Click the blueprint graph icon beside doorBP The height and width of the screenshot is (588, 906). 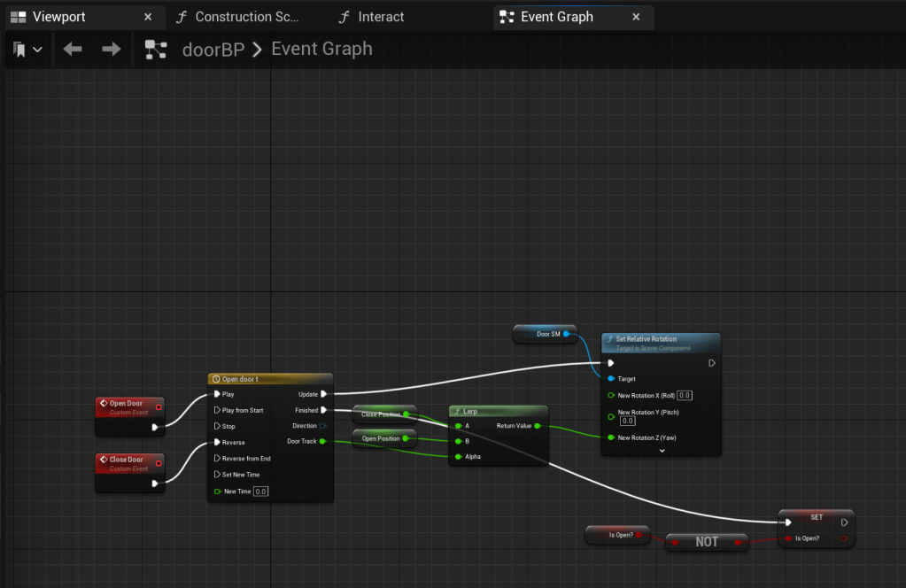(156, 50)
